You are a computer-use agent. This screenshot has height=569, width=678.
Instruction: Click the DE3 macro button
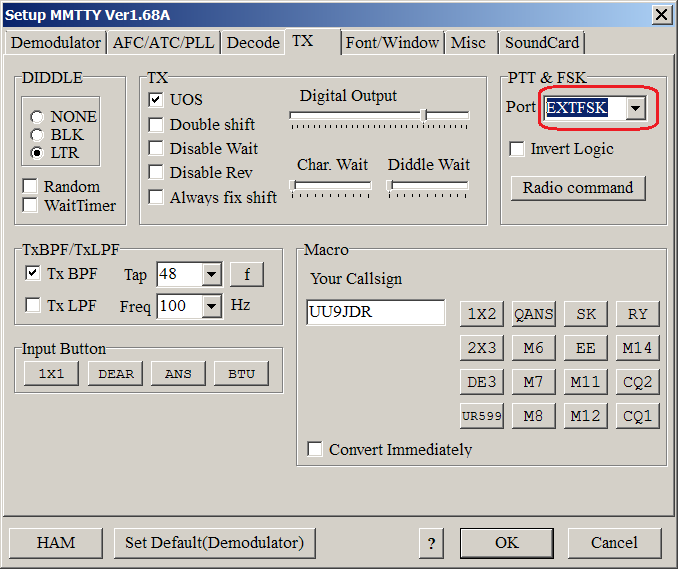(x=482, y=382)
